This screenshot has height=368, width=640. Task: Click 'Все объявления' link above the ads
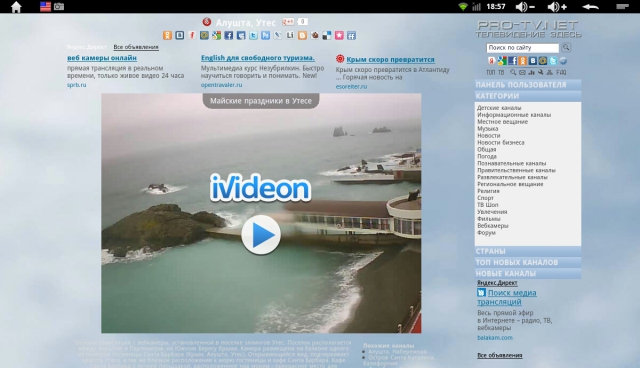tap(136, 47)
